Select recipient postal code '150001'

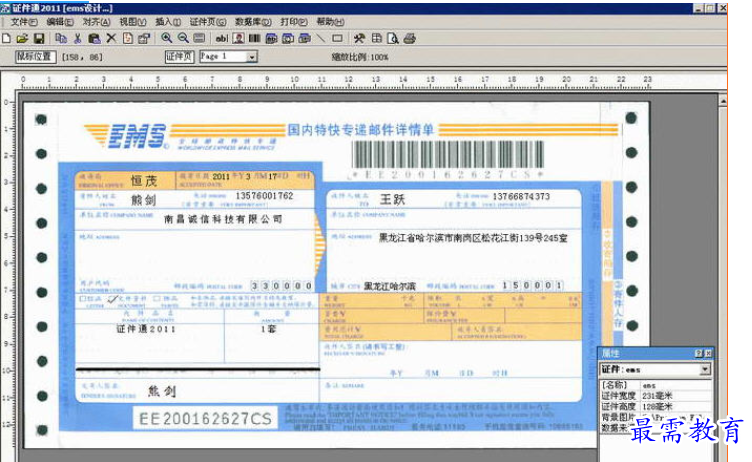532,285
